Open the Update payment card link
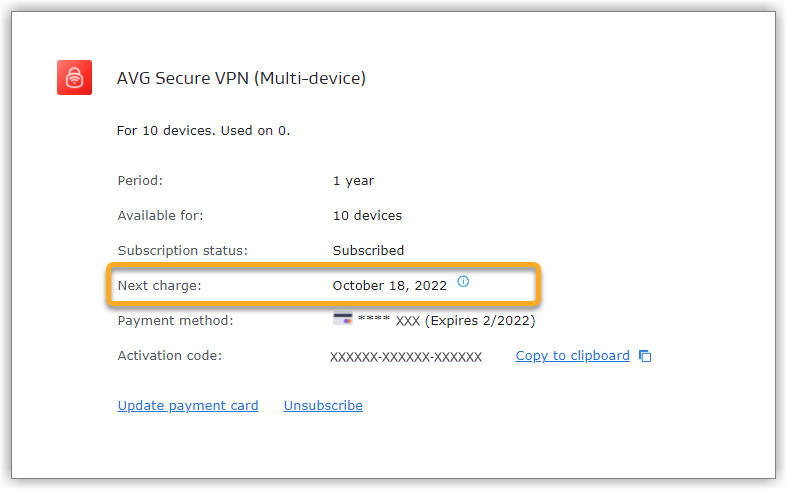787x490 pixels. (x=188, y=406)
